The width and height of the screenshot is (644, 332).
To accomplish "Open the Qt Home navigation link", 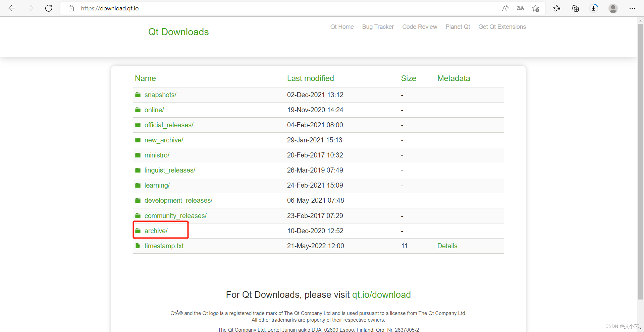I will 342,27.
